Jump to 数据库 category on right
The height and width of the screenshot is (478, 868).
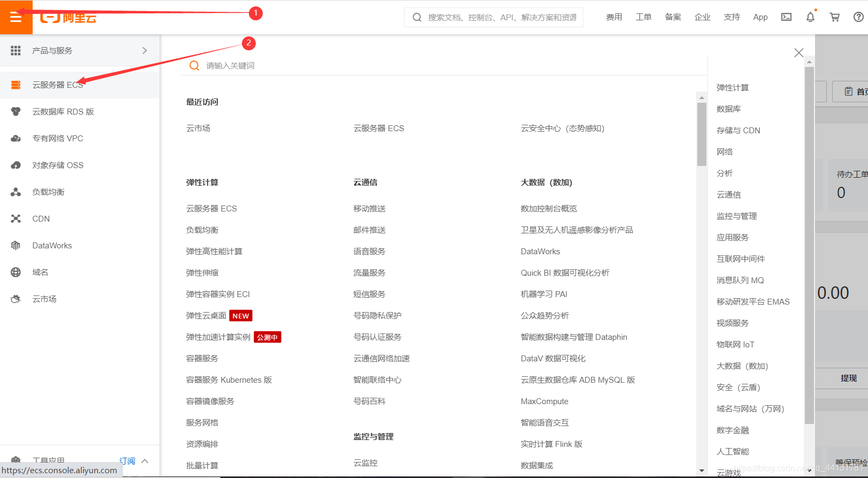coord(728,109)
